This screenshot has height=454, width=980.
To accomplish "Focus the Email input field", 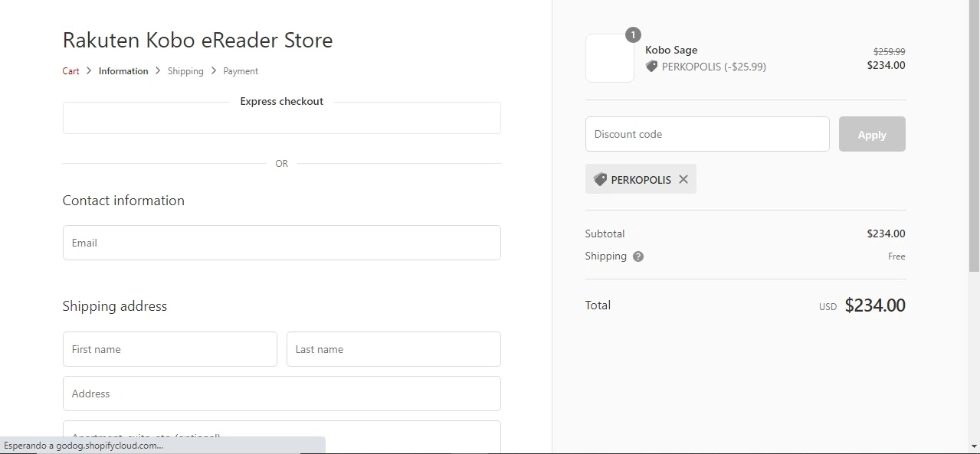I will [x=281, y=243].
